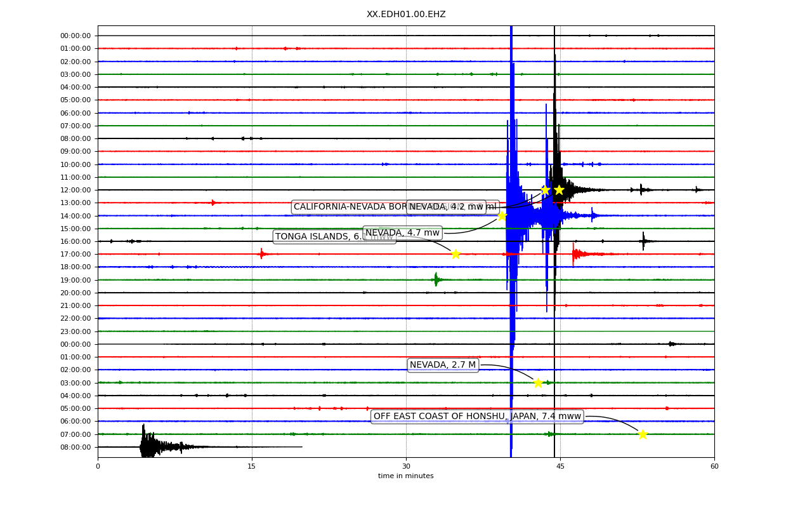Select the NEVADA, 2.7 M annotation box
This screenshot has height=508, width=812.
pyautogui.click(x=443, y=365)
